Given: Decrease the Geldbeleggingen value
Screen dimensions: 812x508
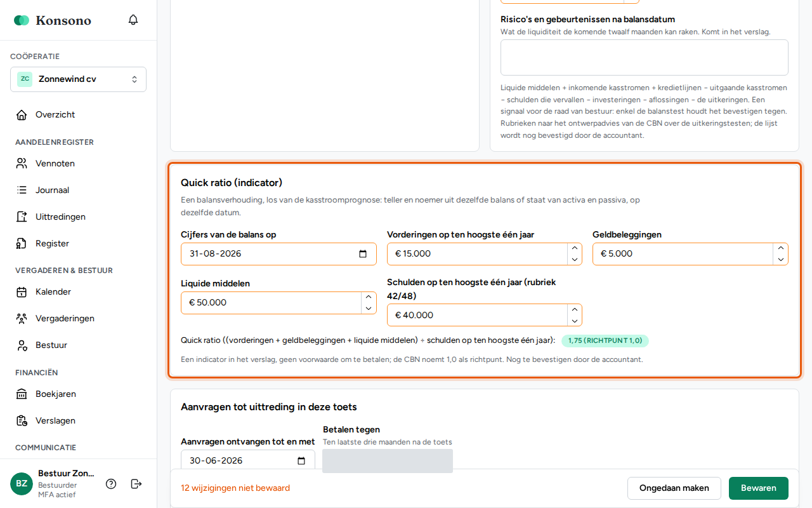Looking at the screenshot, I should 780,259.
